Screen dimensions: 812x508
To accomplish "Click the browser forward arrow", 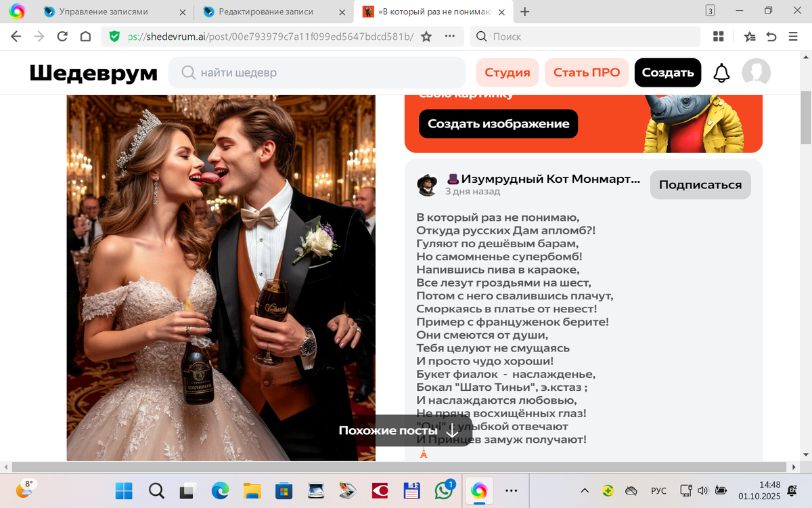I will pyautogui.click(x=39, y=37).
